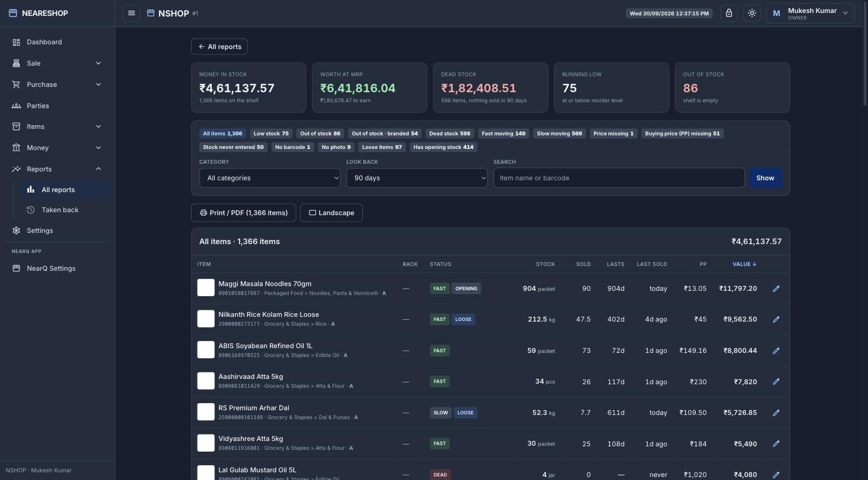This screenshot has width=868, height=480.
Task: Click Maggi Masala Noodles product thumbnail
Action: [x=206, y=288]
